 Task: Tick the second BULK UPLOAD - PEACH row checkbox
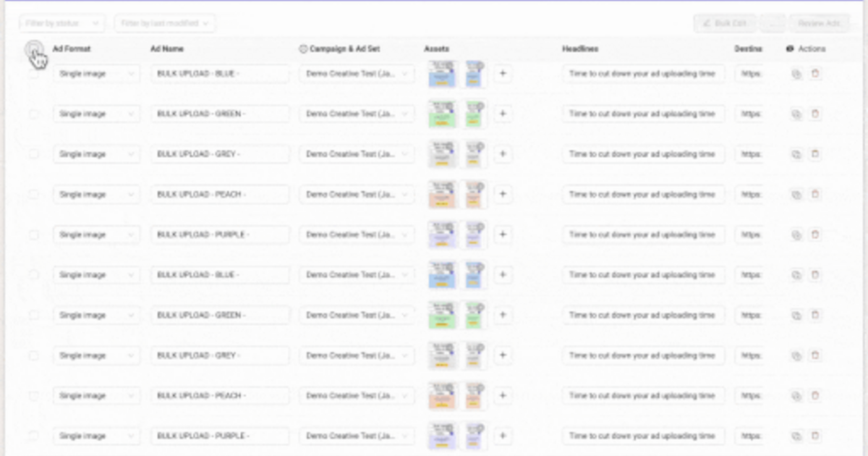pos(33,396)
